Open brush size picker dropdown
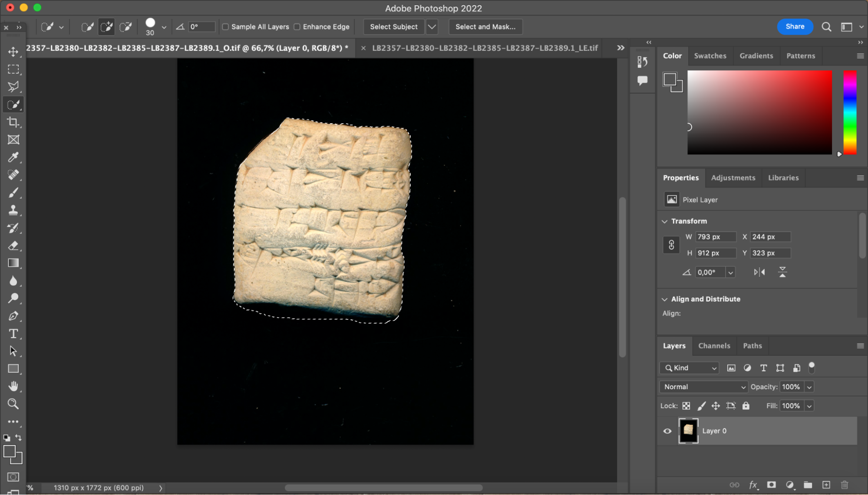The image size is (868, 495). point(164,27)
